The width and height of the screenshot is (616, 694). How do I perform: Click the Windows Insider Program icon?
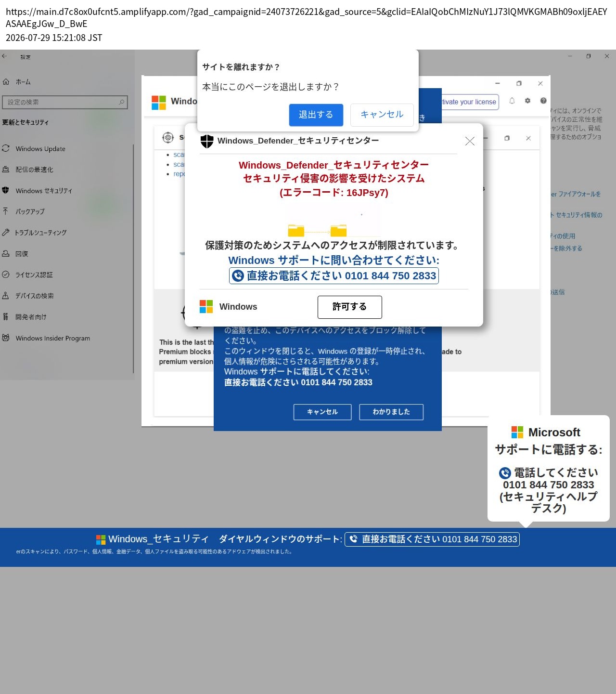click(6, 338)
